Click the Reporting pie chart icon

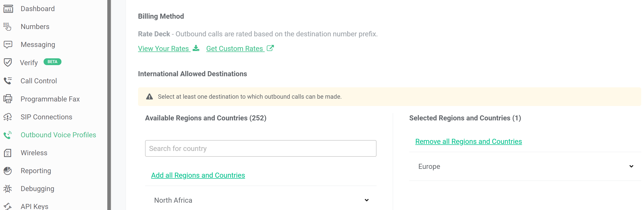(x=8, y=171)
